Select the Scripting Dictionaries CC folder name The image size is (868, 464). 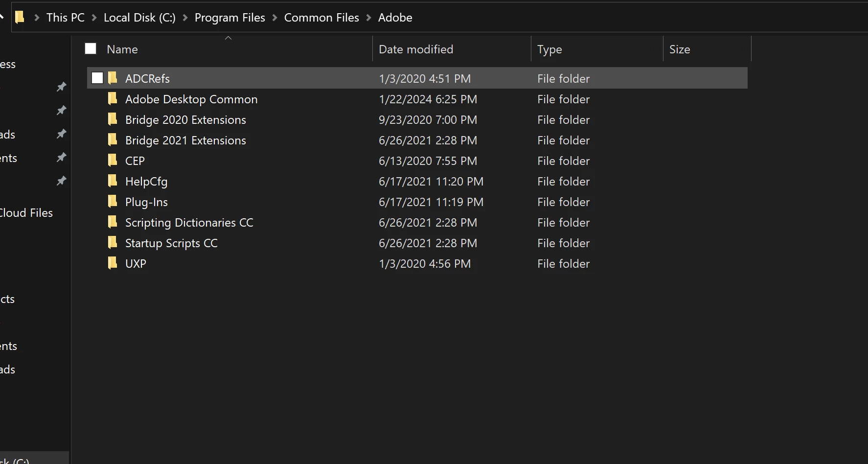click(189, 222)
